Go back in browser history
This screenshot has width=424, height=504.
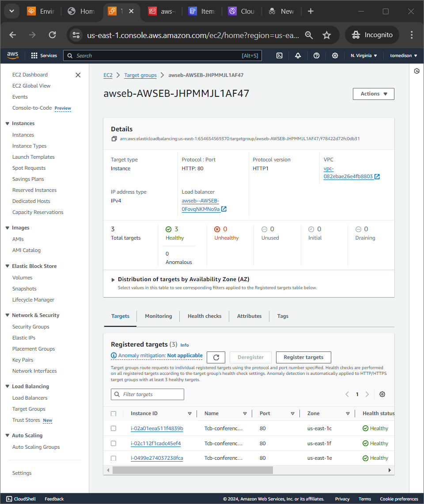click(13, 35)
